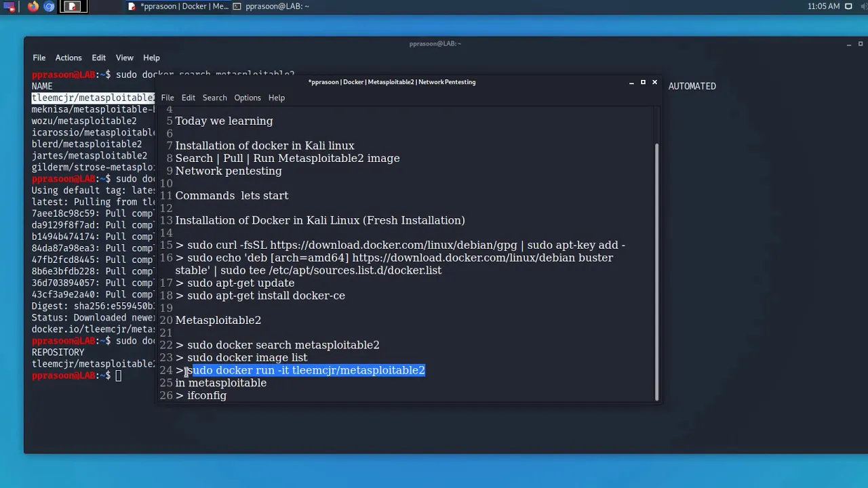Open the File menu in the text editor

[167, 98]
